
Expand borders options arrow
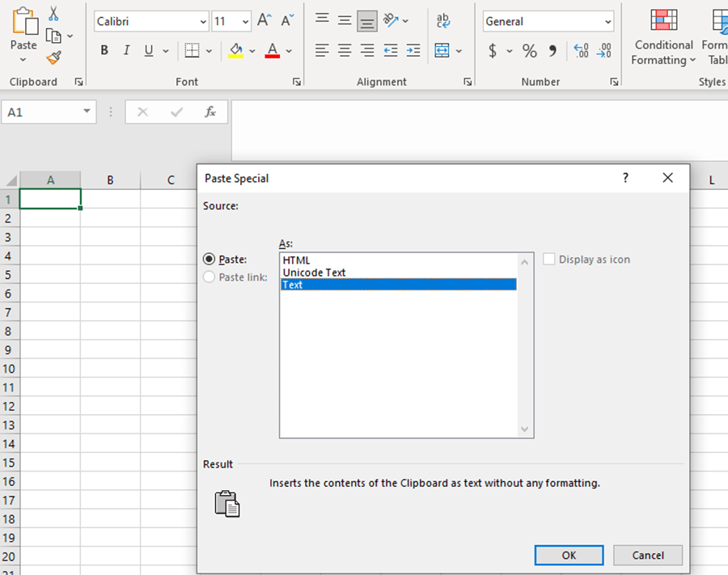tap(209, 51)
